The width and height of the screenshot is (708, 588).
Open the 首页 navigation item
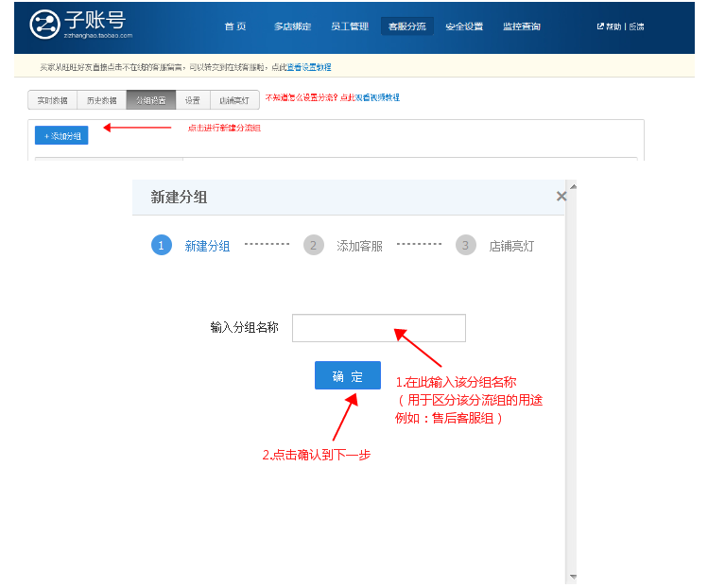[x=235, y=26]
